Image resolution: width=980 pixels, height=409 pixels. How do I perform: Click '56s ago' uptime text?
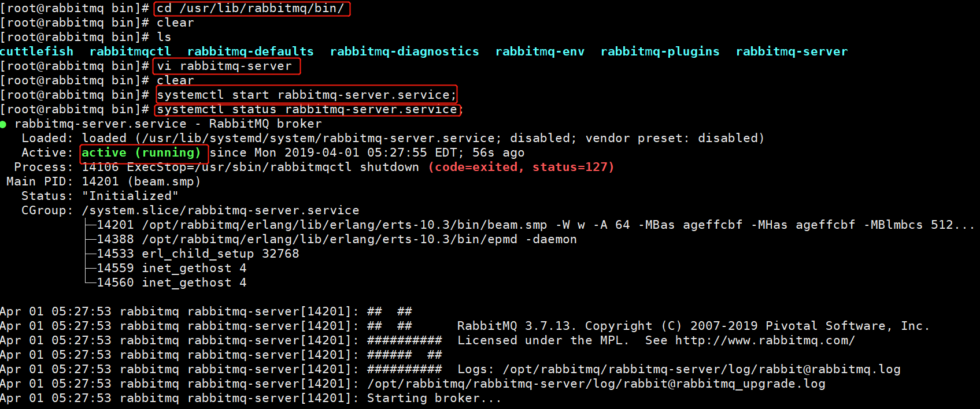coord(498,153)
